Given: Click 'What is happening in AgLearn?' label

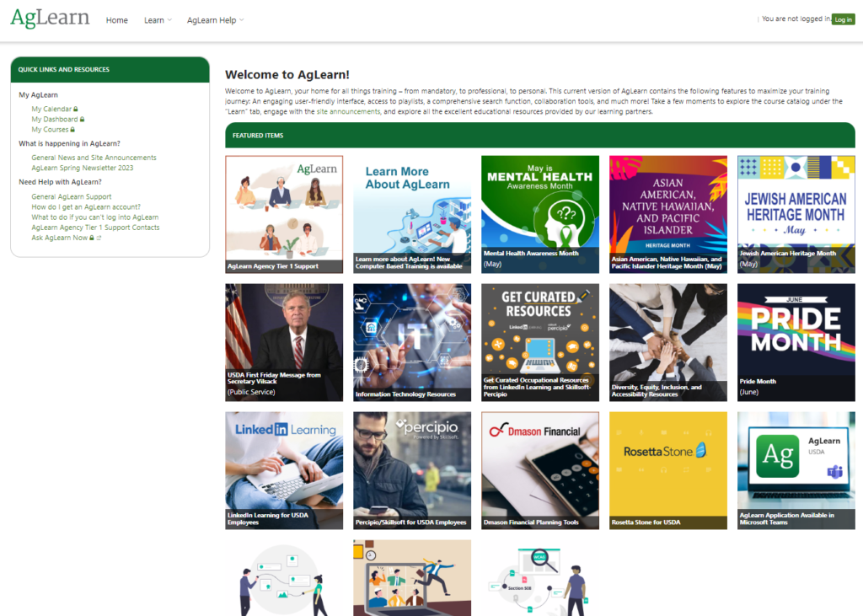Looking at the screenshot, I should tap(69, 143).
